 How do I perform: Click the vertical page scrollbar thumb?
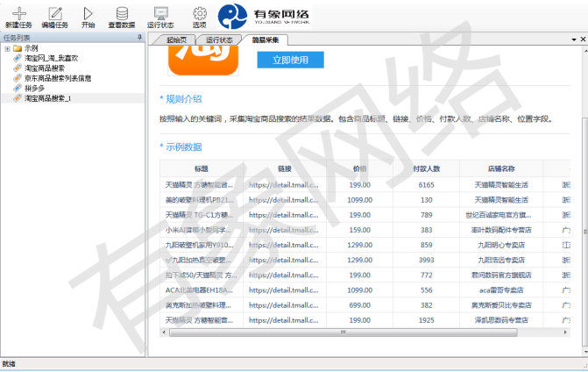(x=584, y=231)
